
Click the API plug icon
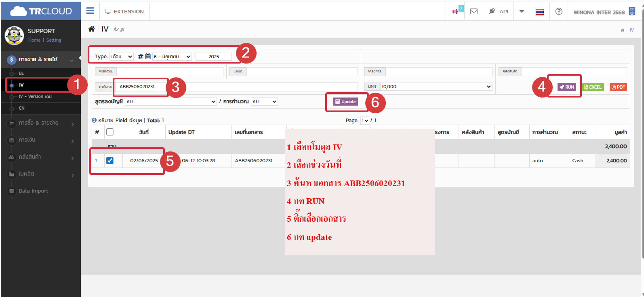click(x=492, y=11)
